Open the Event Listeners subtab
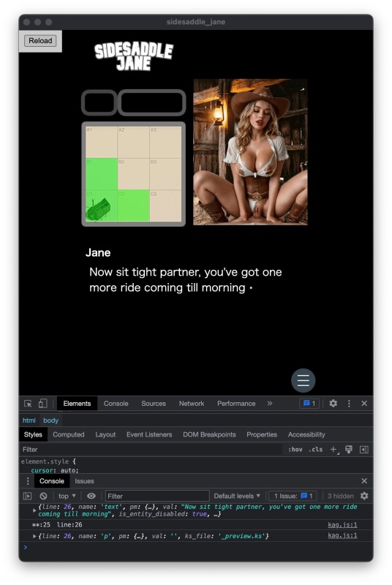Image resolution: width=392 pixels, height=585 pixels. click(149, 434)
